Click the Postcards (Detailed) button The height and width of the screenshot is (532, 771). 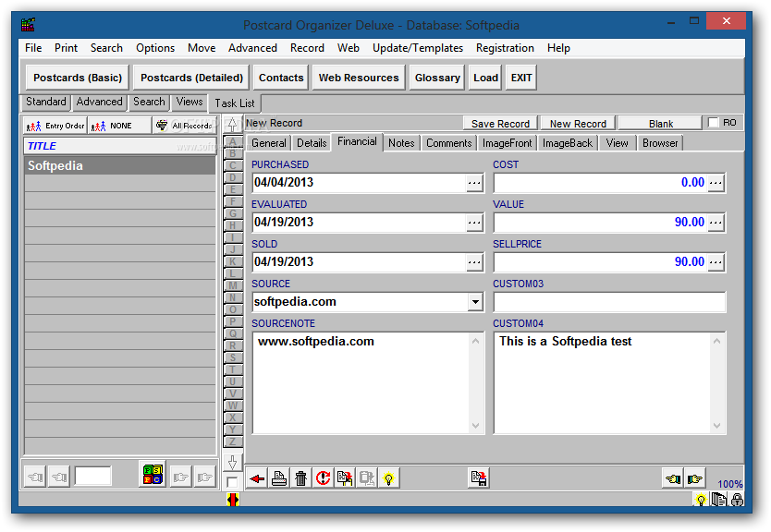(191, 78)
